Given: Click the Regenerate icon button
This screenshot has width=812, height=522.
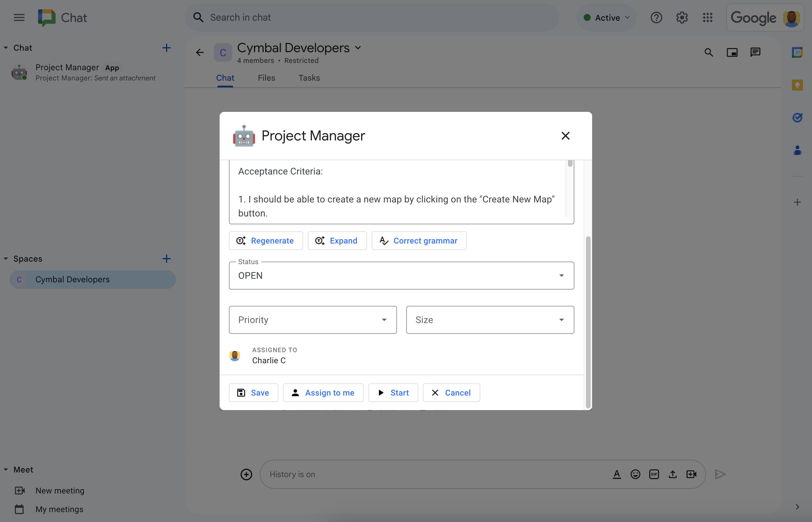Looking at the screenshot, I should click(241, 240).
